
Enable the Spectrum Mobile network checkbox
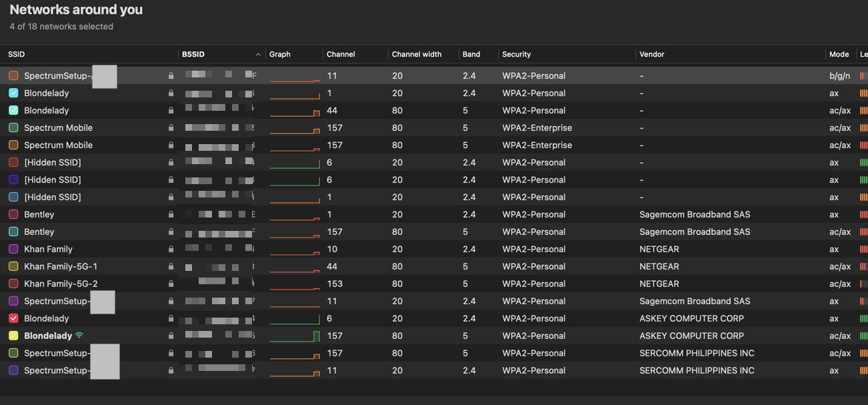pyautogui.click(x=13, y=127)
